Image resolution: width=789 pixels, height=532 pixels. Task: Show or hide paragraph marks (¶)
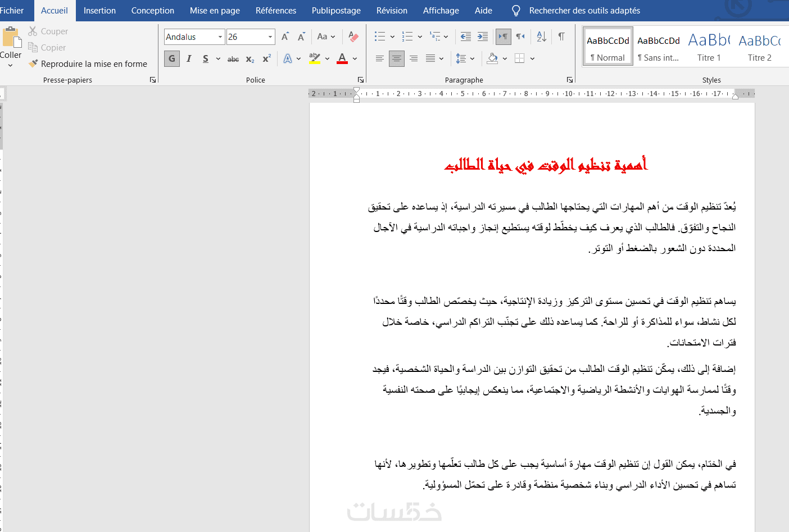[x=561, y=37]
